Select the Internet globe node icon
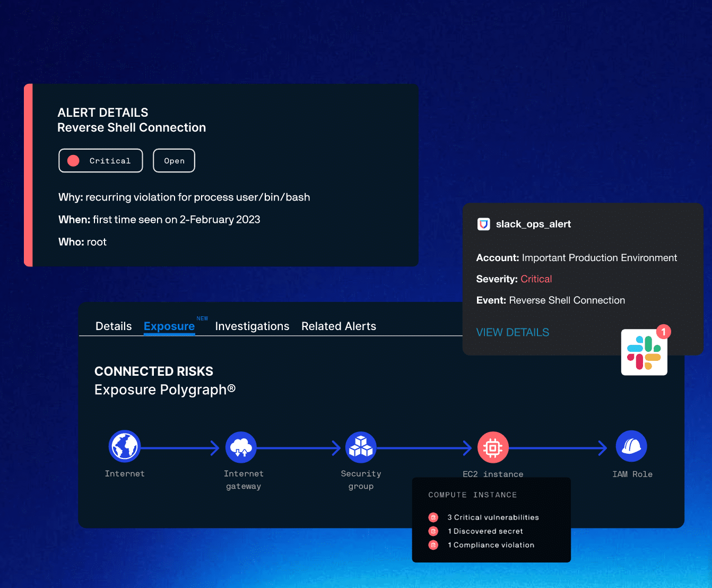712x588 pixels. [x=125, y=446]
